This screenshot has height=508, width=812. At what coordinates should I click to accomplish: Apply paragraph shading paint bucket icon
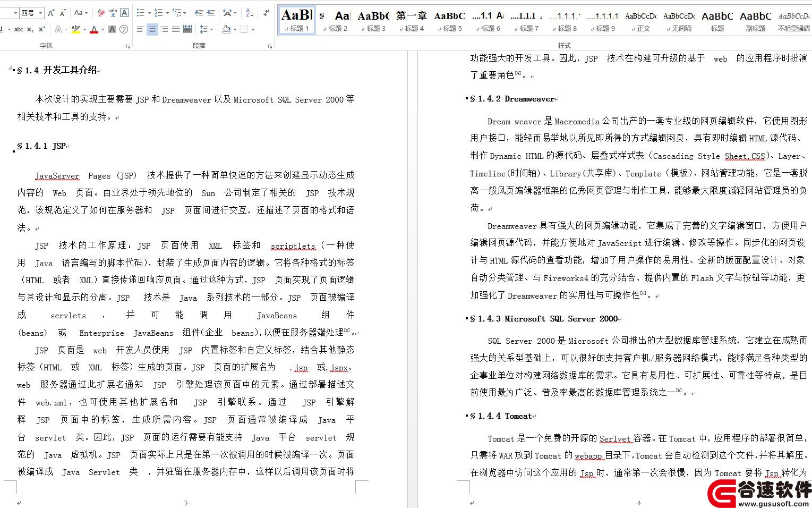(226, 29)
